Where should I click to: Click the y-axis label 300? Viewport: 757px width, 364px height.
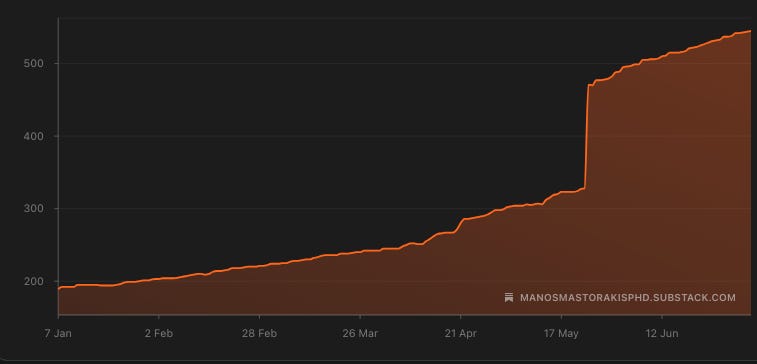pos(34,209)
